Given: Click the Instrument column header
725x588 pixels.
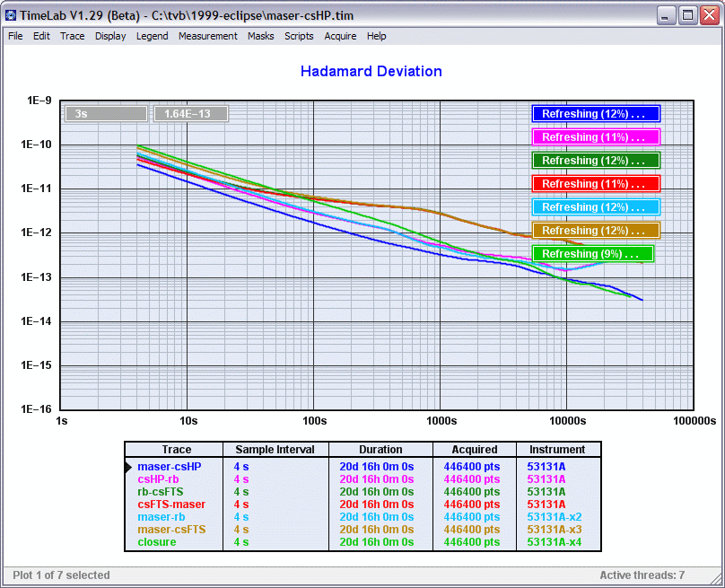Looking at the screenshot, I should tap(557, 450).
